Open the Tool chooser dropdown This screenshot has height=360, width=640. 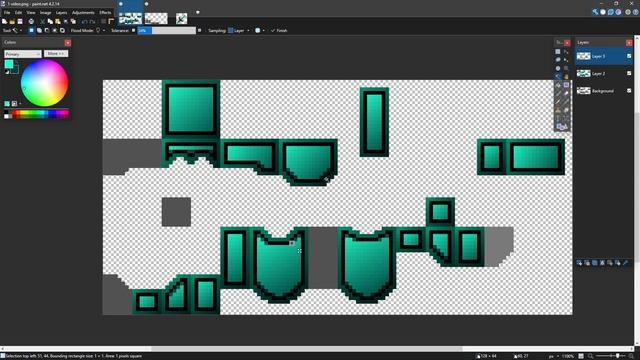(x=18, y=30)
